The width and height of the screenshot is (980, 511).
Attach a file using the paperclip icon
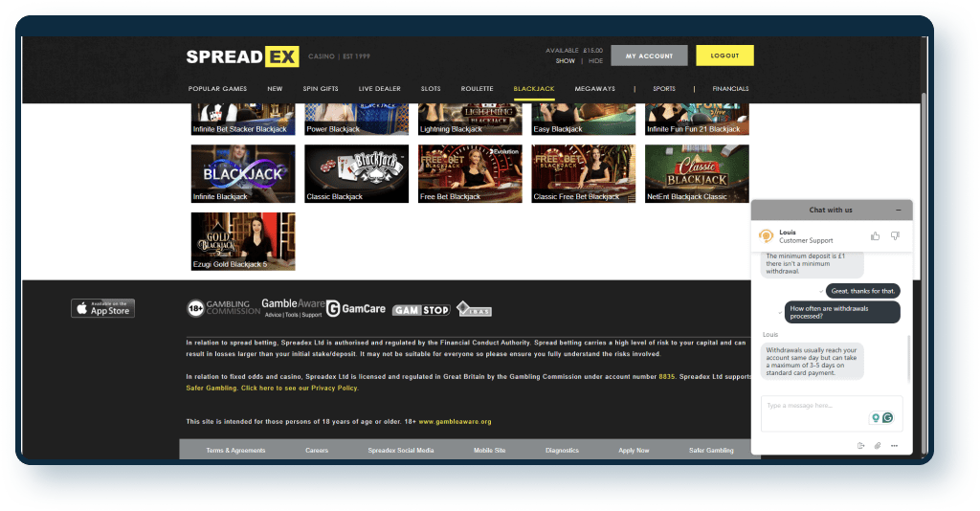[x=878, y=445]
